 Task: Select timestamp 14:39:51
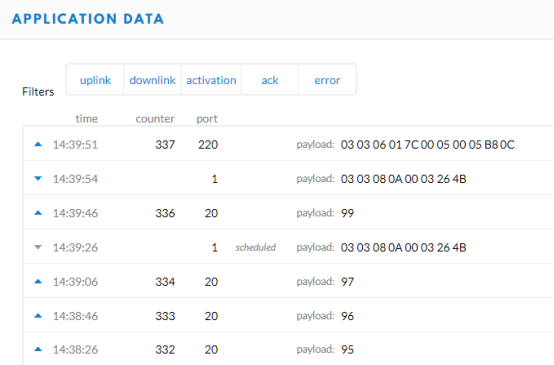click(75, 145)
